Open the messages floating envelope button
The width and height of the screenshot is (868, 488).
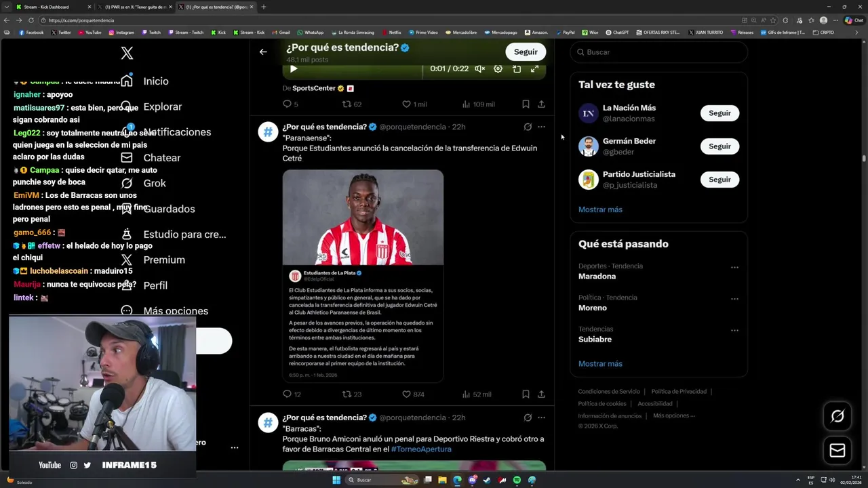pyautogui.click(x=837, y=451)
